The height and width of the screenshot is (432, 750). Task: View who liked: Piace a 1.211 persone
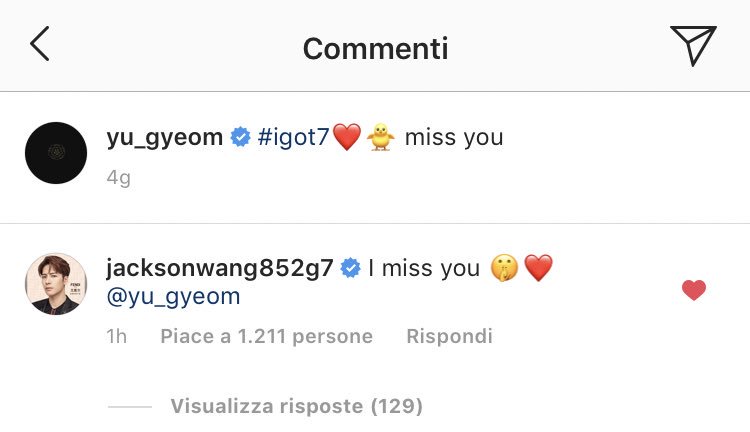[x=266, y=336]
